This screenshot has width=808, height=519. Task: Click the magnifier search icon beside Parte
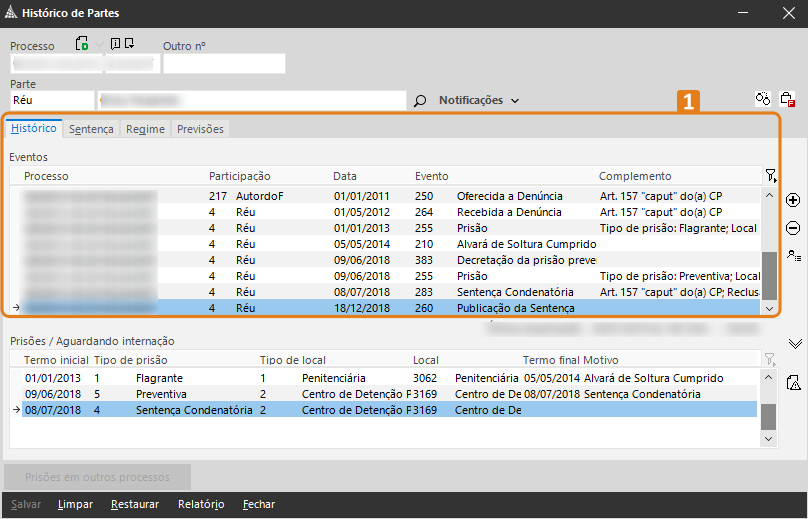pyautogui.click(x=420, y=101)
